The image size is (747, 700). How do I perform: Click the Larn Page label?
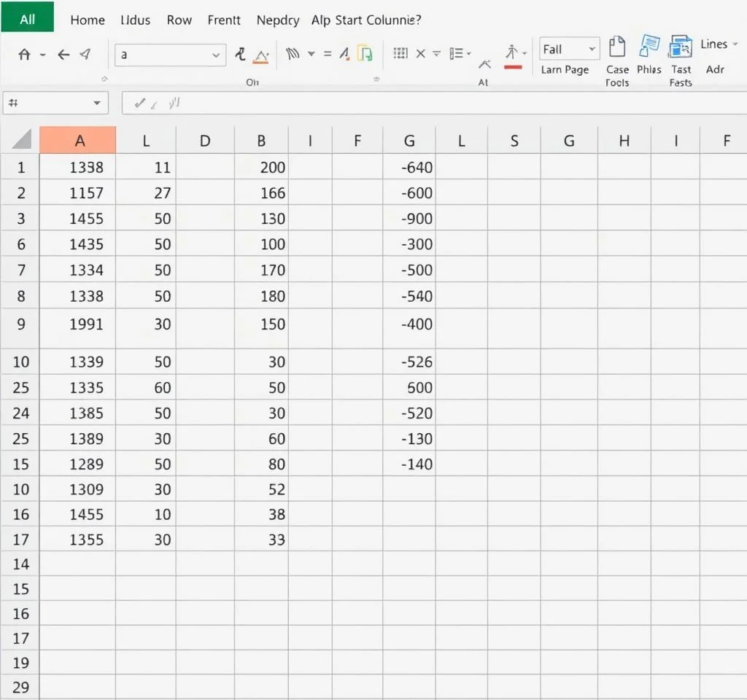pyautogui.click(x=565, y=70)
